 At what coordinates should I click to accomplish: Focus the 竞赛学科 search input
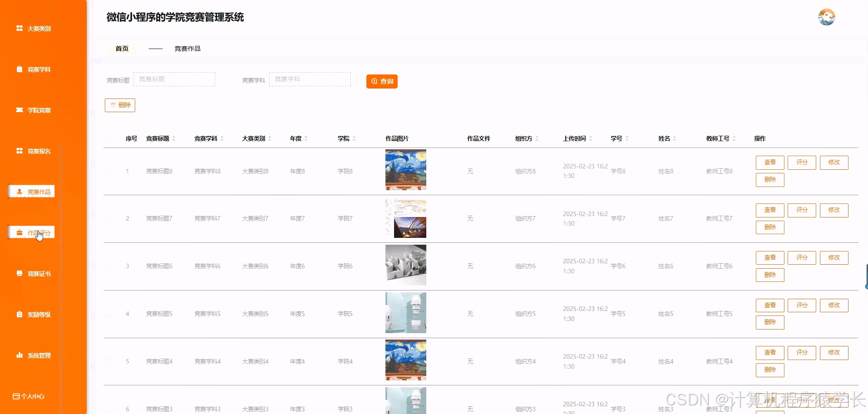point(310,79)
